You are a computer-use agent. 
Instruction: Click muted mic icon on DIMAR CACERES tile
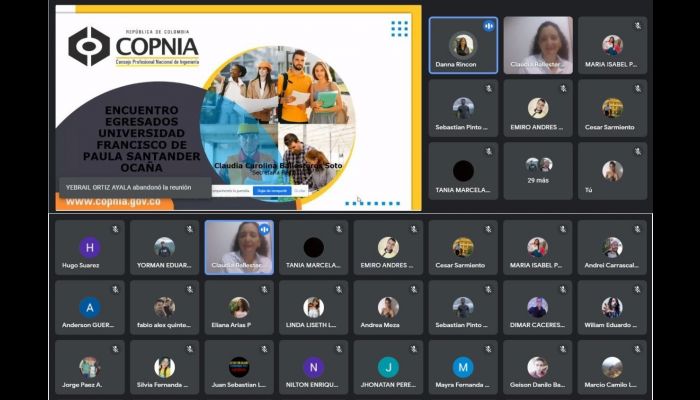tap(563, 290)
